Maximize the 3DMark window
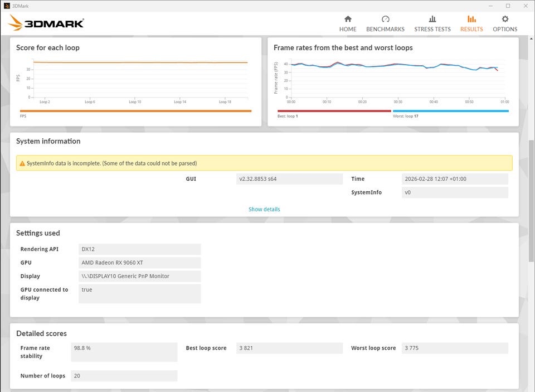 pos(508,6)
